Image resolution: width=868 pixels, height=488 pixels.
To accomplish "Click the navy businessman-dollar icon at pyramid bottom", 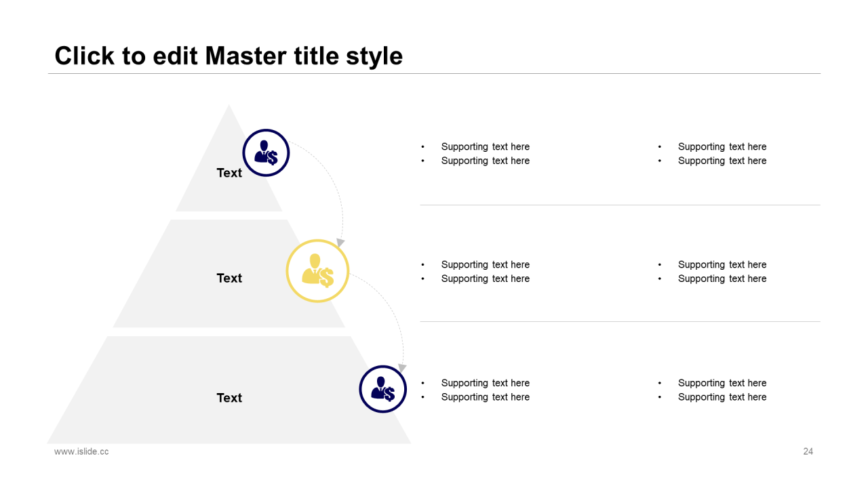I will (x=382, y=389).
